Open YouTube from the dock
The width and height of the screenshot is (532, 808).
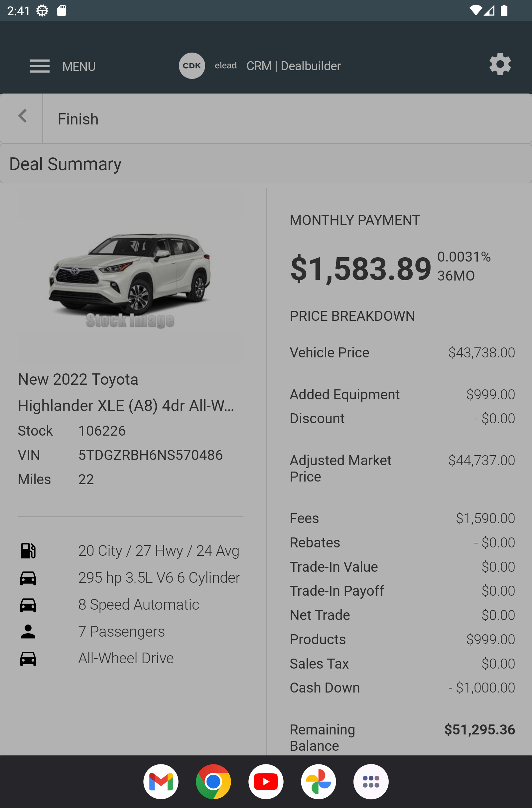(266, 781)
